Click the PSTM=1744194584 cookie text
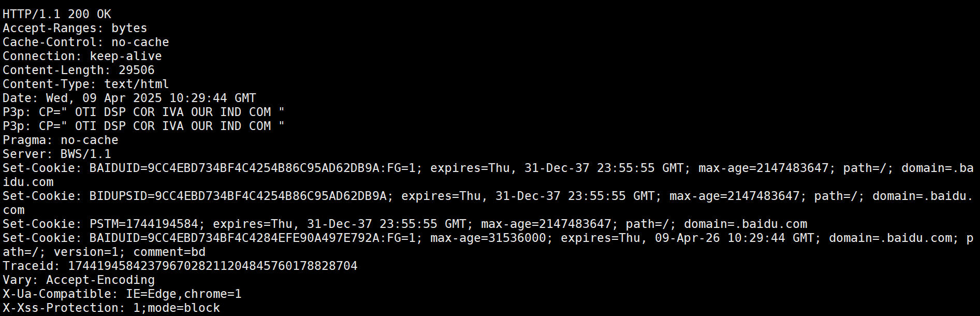The image size is (980, 316). (x=143, y=224)
